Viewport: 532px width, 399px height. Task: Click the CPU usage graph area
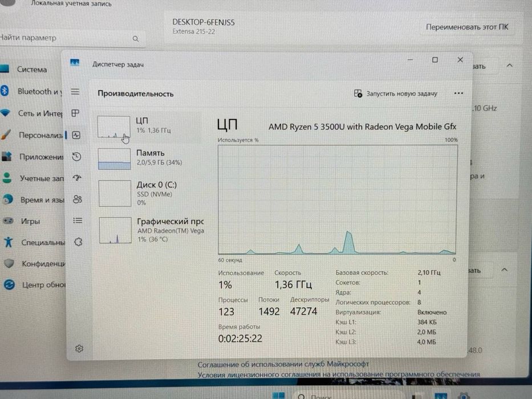pyautogui.click(x=337, y=199)
